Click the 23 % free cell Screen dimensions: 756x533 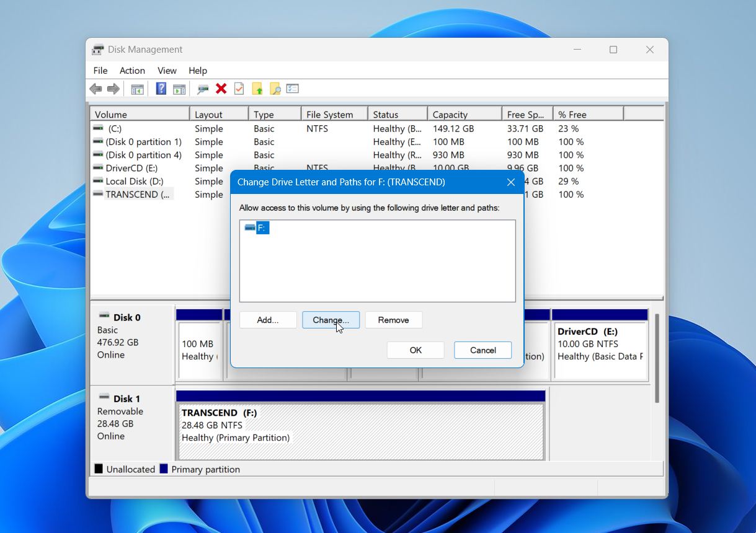click(569, 129)
